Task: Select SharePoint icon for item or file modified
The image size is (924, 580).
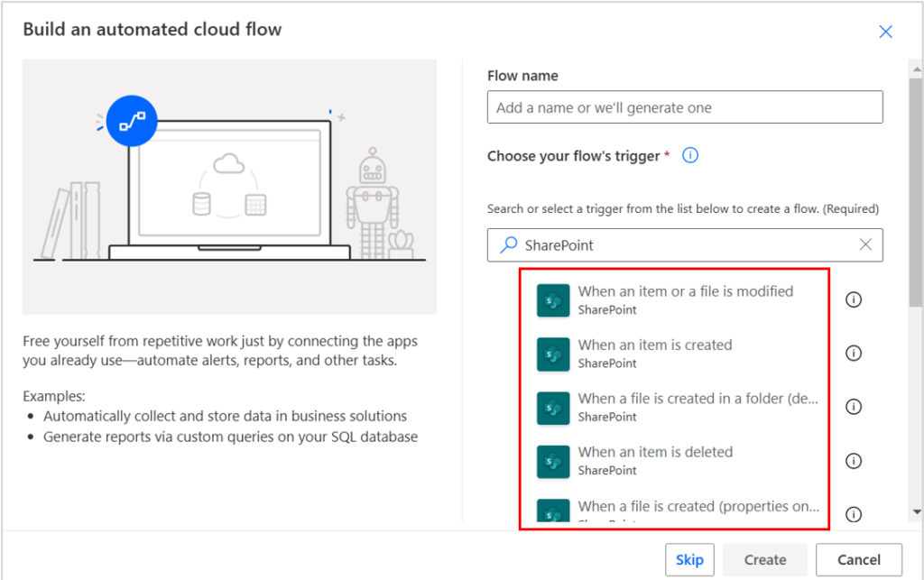Action: pos(553,300)
